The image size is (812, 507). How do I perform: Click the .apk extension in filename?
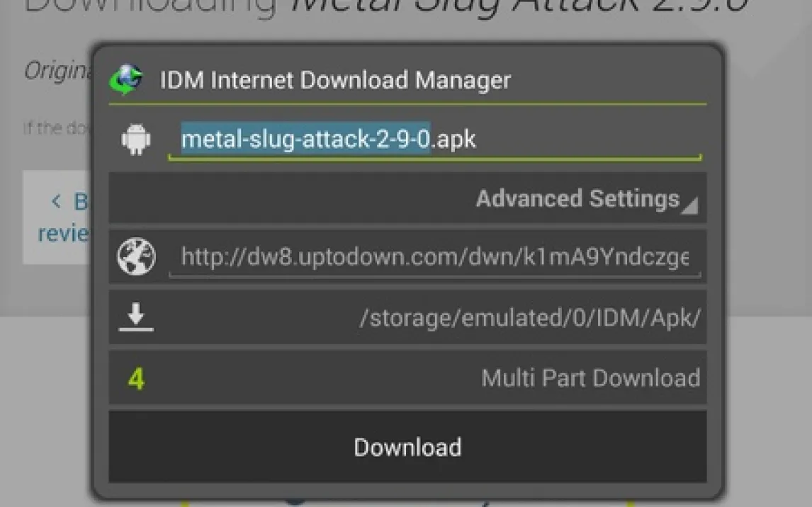(x=454, y=139)
